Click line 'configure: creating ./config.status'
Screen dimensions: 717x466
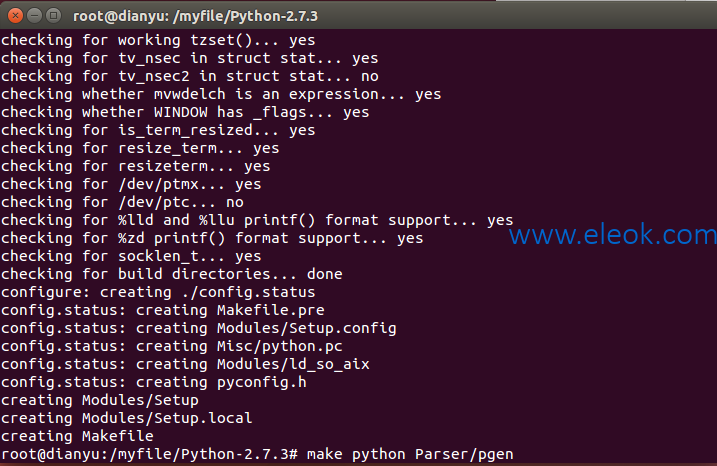(x=158, y=292)
